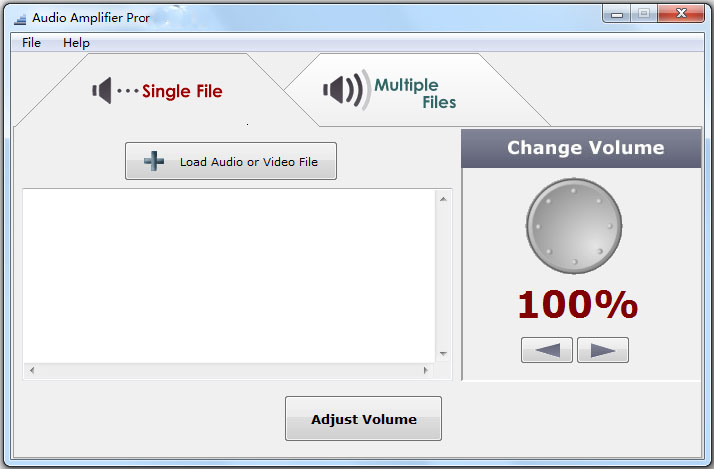This screenshot has height=469, width=714.
Task: Click the Adjust Volume button
Action: [363, 418]
